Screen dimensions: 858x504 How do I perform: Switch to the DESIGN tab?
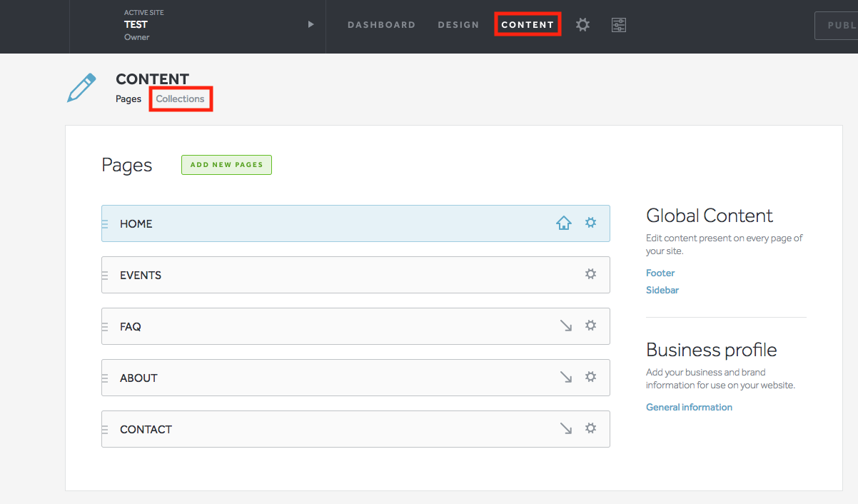(458, 25)
